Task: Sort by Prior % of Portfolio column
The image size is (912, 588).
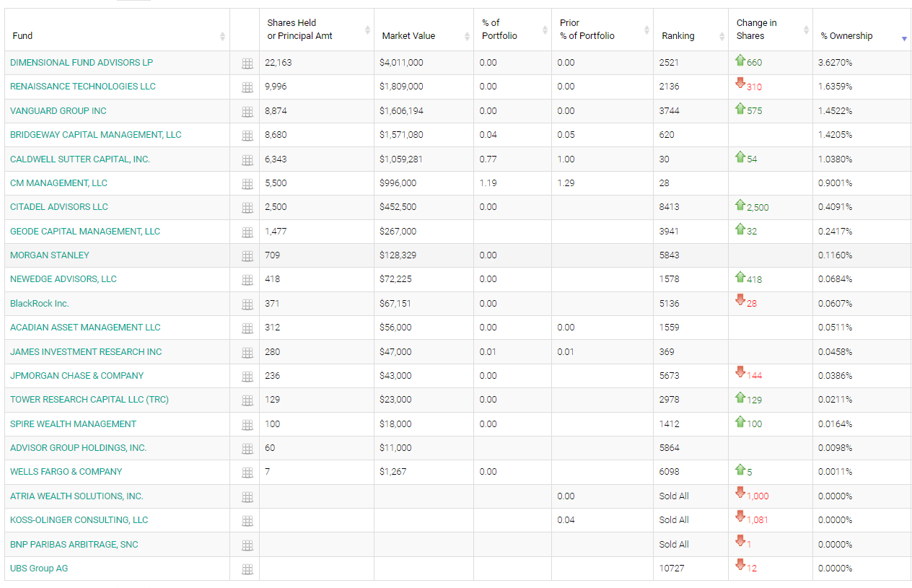Action: click(x=602, y=30)
